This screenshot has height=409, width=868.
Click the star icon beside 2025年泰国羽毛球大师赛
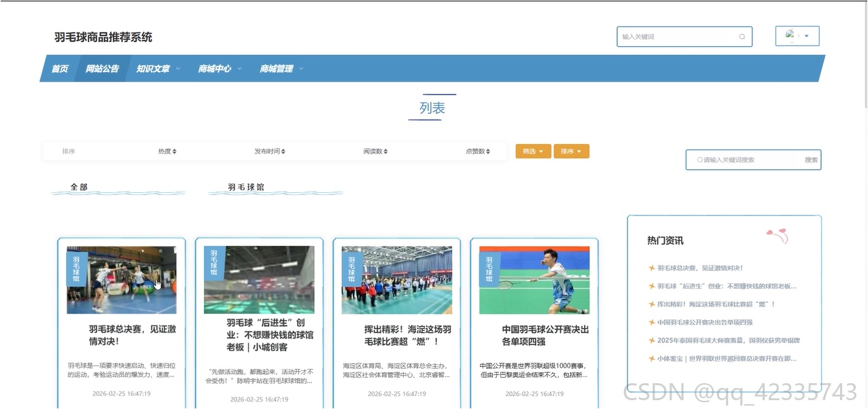pyautogui.click(x=652, y=340)
